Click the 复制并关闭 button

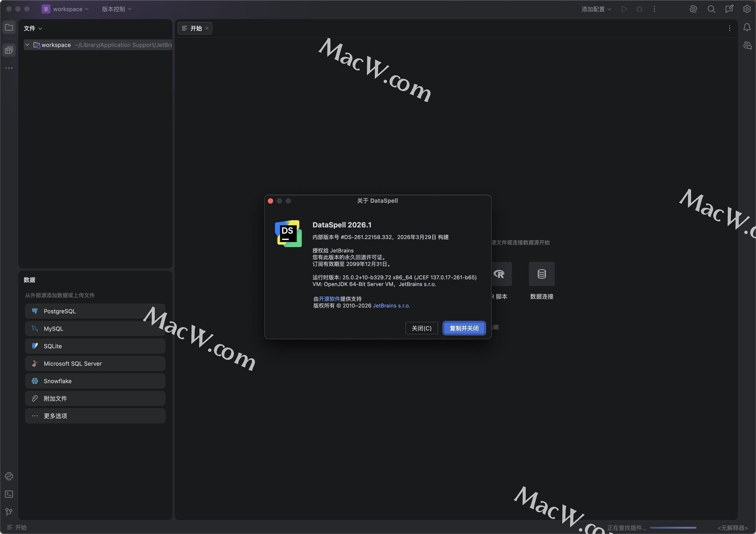coord(464,328)
